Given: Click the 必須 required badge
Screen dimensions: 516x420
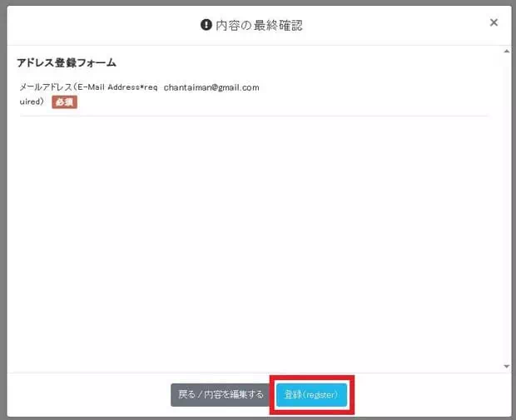Looking at the screenshot, I should [x=64, y=101].
